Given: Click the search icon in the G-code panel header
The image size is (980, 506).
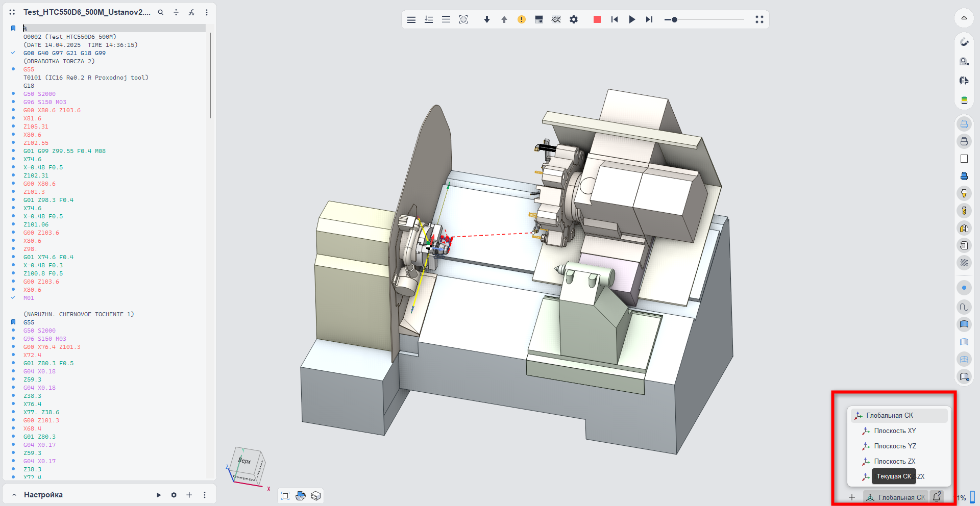Looking at the screenshot, I should pos(161,12).
